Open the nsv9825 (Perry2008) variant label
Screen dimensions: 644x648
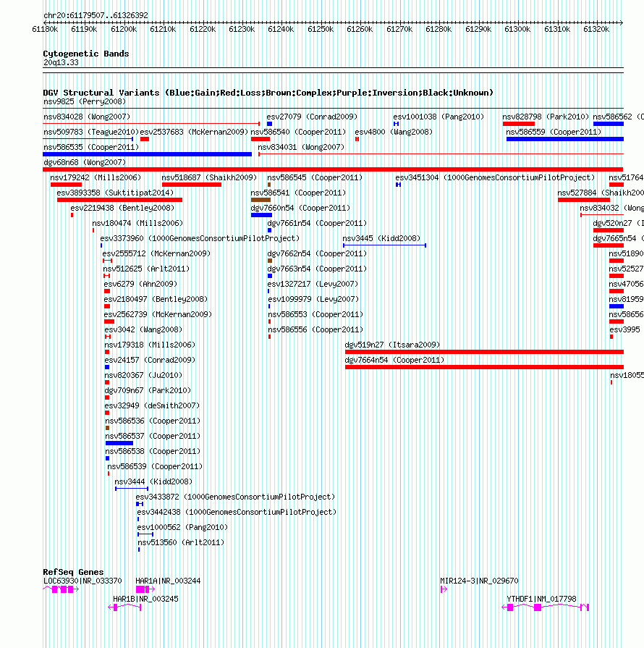tap(84, 101)
